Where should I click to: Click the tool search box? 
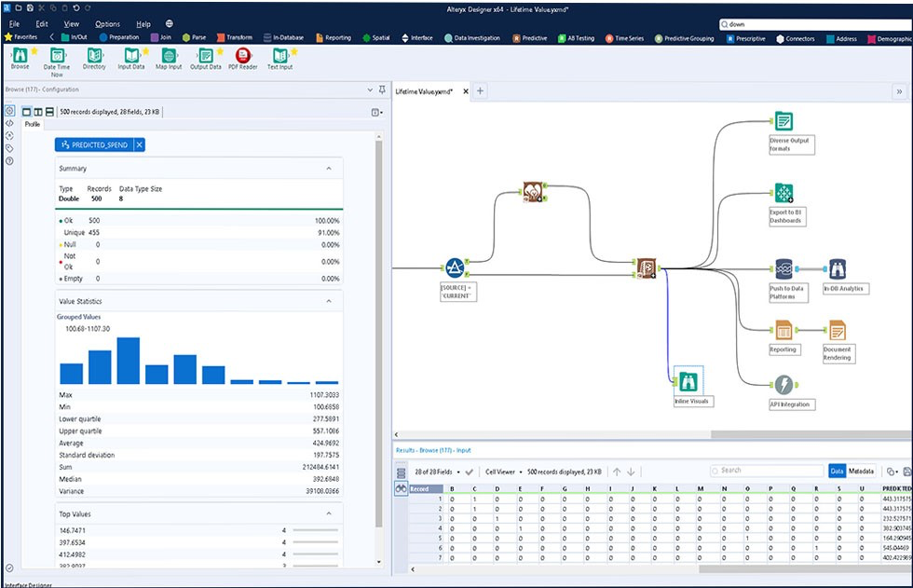tap(816, 24)
